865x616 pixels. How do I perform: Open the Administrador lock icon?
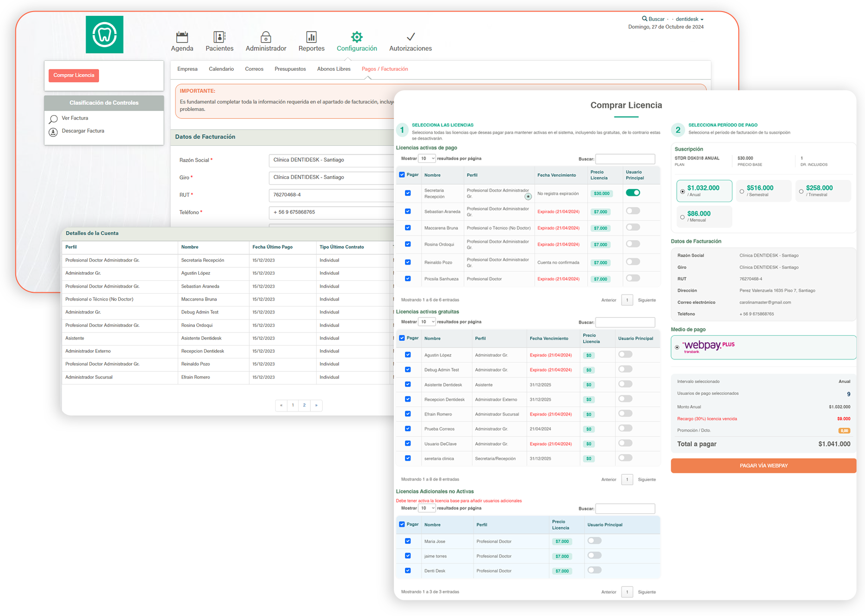click(x=266, y=37)
